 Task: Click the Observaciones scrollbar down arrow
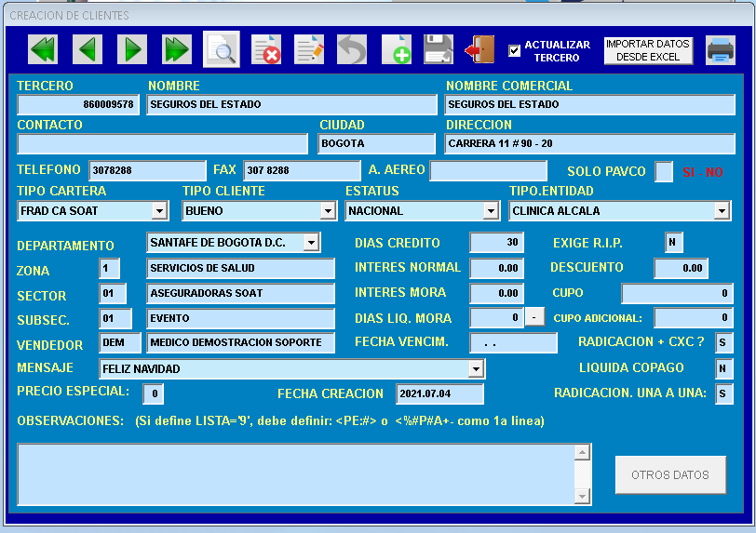click(x=583, y=496)
